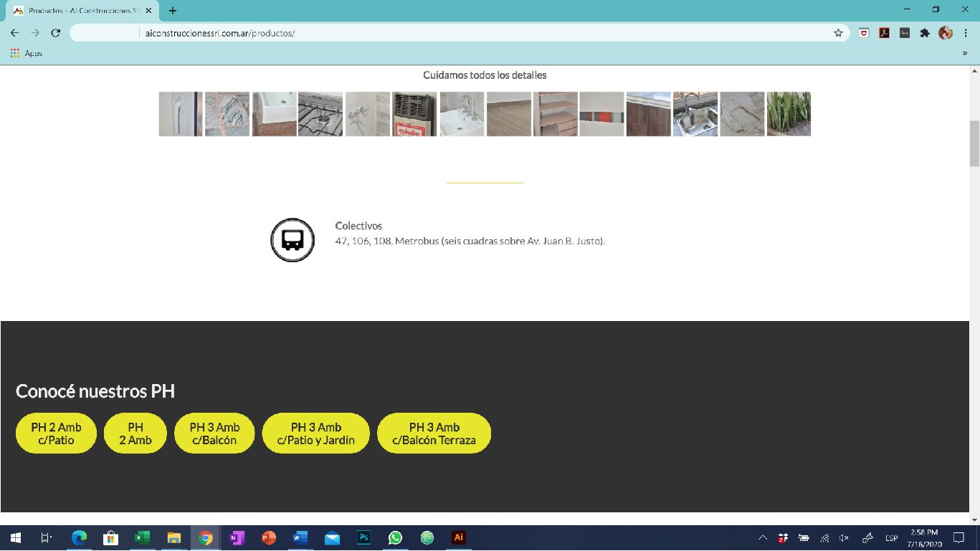Image resolution: width=980 pixels, height=551 pixels.
Task: Open a new browser tab
Action: point(173,11)
